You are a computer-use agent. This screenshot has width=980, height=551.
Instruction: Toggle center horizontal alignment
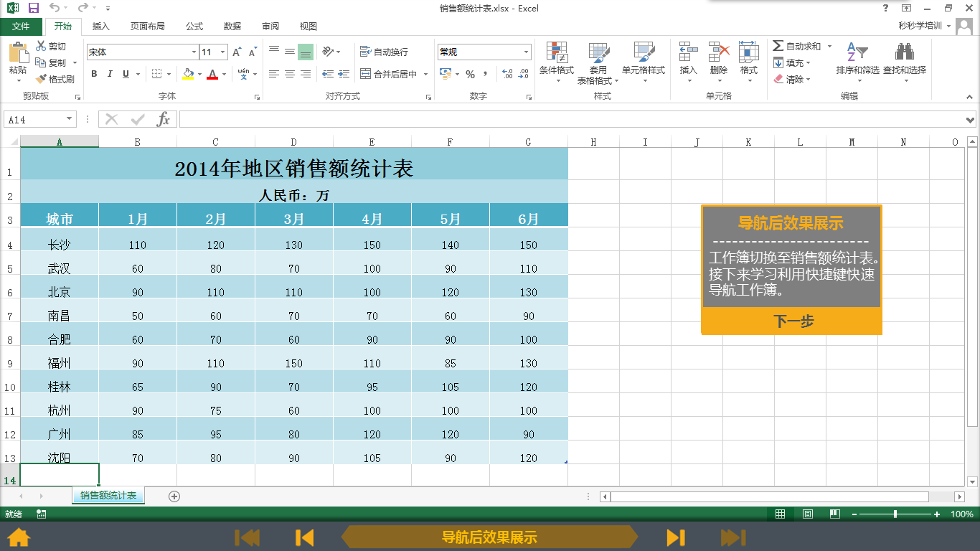coord(290,74)
